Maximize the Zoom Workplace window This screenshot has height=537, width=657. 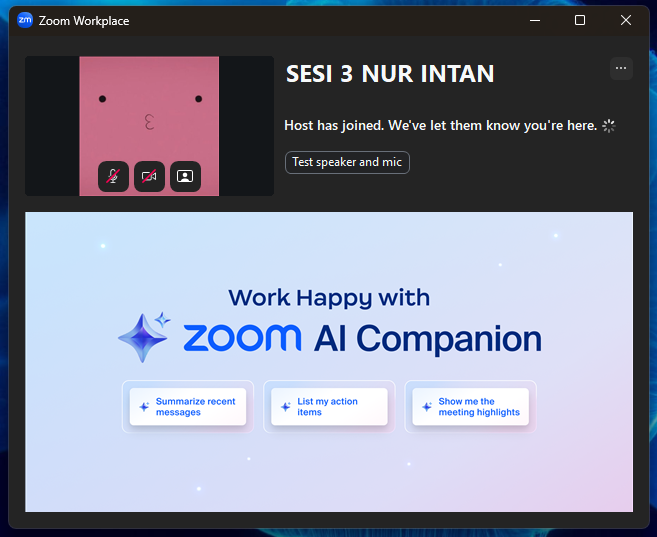[580, 20]
